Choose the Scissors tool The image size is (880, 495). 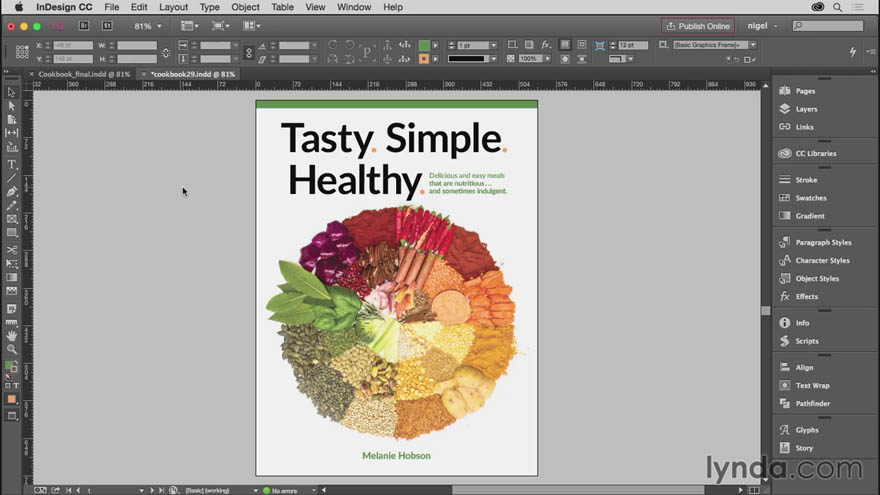pos(12,250)
